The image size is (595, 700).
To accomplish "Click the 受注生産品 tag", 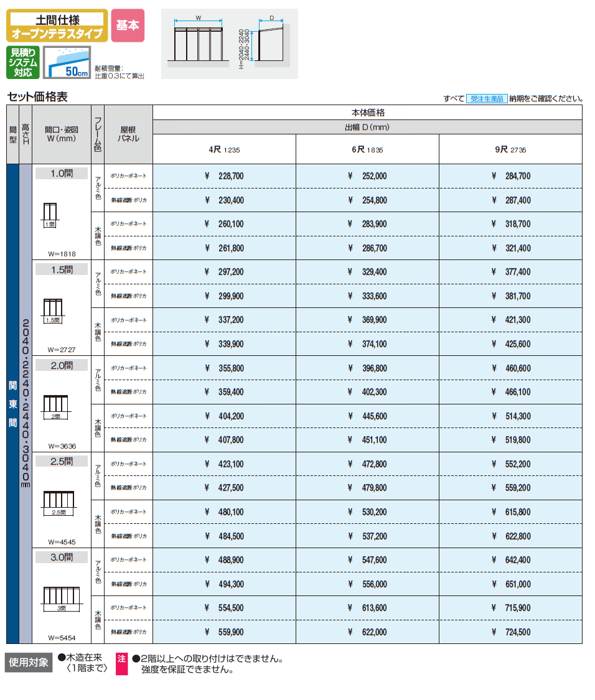I will 487,98.
